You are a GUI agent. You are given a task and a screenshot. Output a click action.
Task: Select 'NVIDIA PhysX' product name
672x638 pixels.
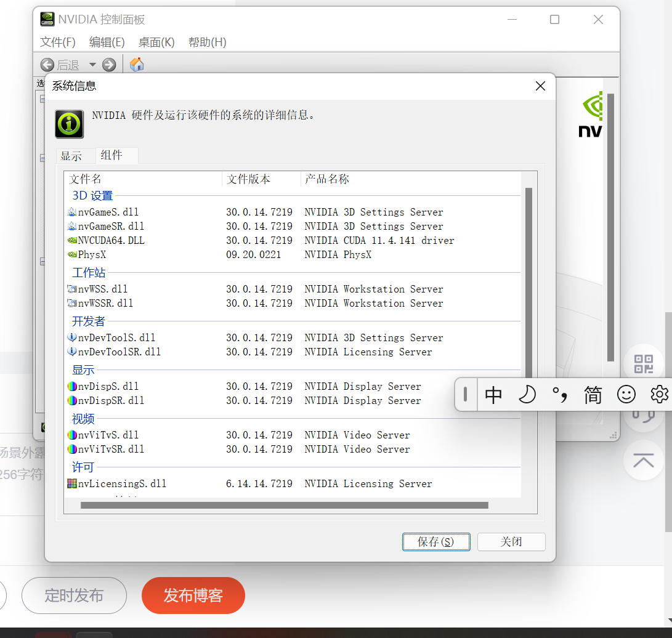tap(338, 254)
